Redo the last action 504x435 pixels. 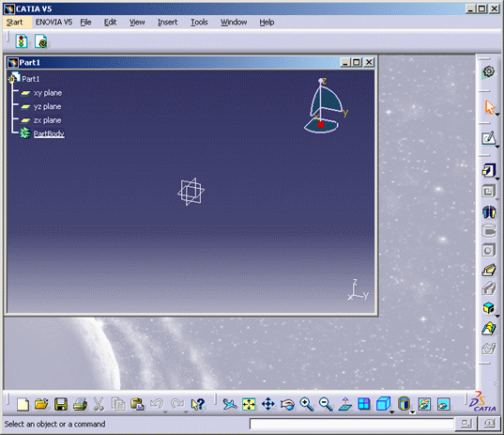coord(177,404)
